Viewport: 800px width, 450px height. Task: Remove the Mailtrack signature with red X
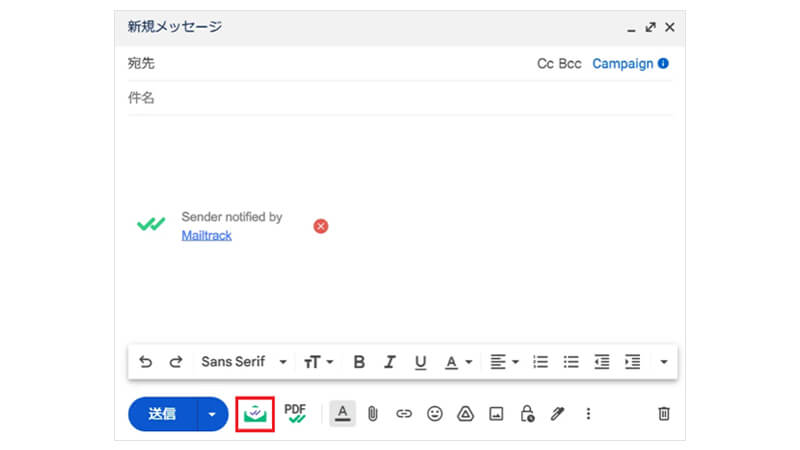coord(320,226)
